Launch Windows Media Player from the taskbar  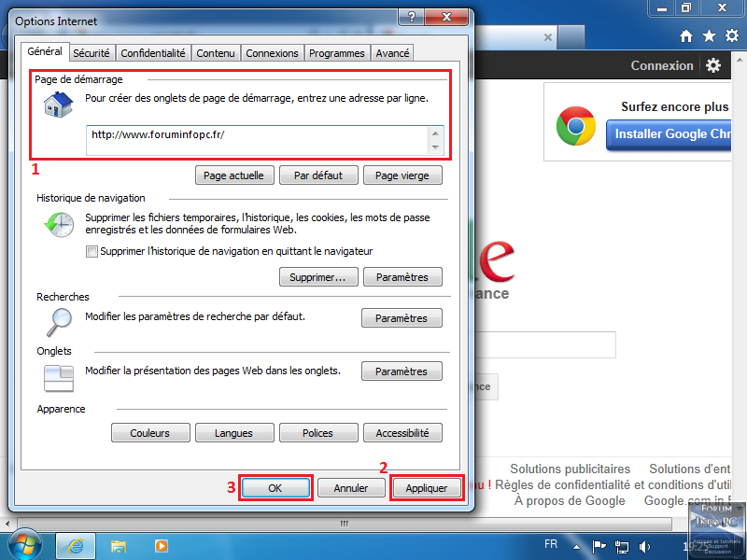(161, 545)
